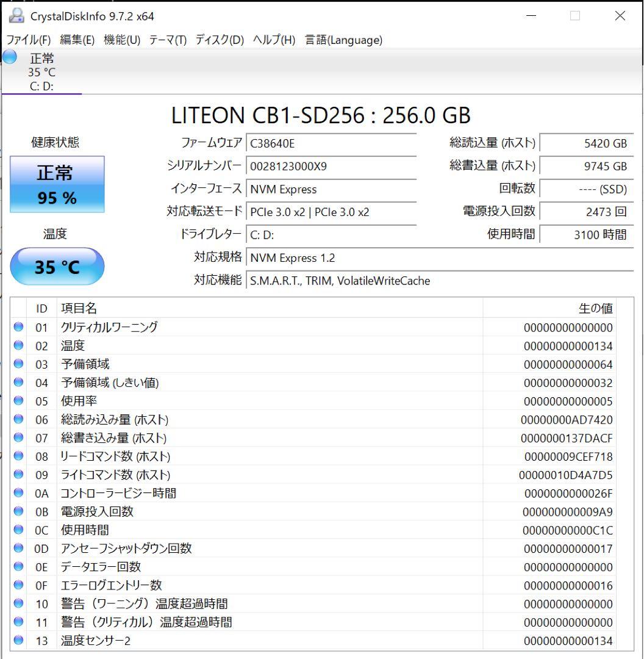Select the C: D: drive tab
The image size is (644, 659).
pyautogui.click(x=41, y=86)
